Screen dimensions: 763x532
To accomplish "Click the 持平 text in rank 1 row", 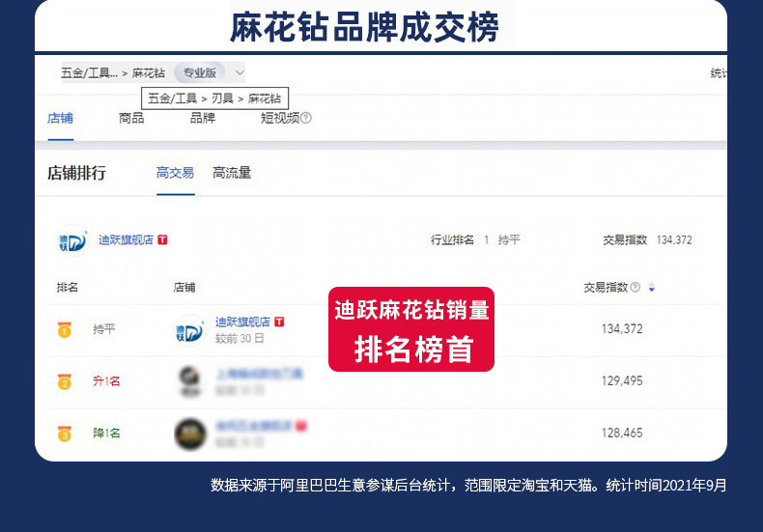I will click(x=104, y=329).
